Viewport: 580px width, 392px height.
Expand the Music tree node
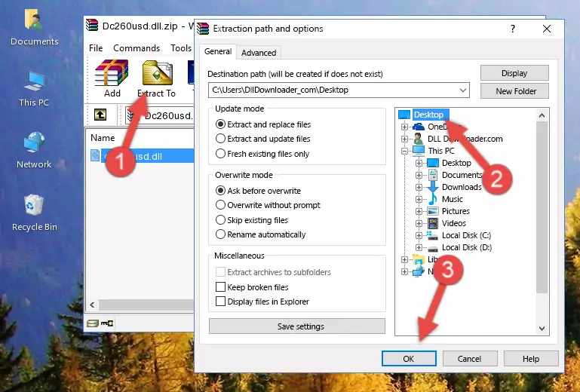[419, 199]
